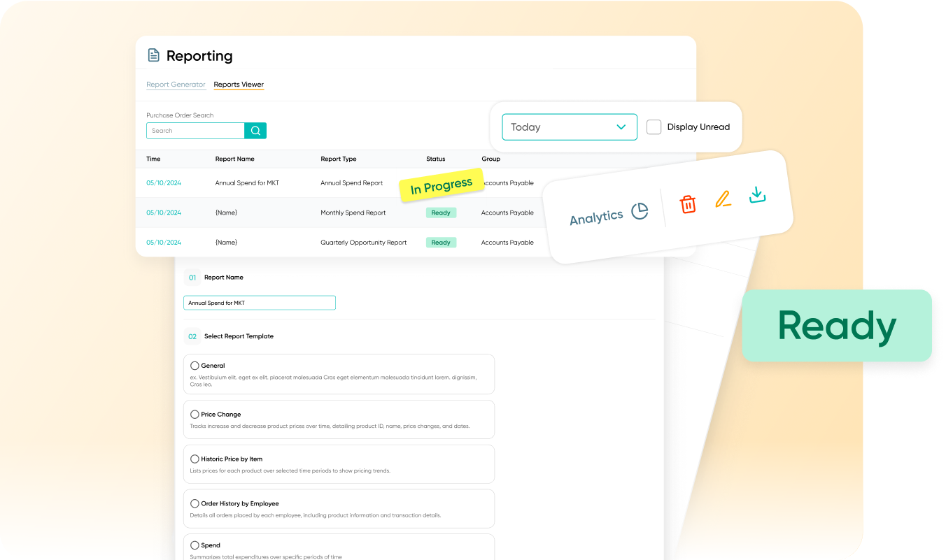946x560 pixels.
Task: Click the orange pencil edit icon
Action: [x=723, y=200]
